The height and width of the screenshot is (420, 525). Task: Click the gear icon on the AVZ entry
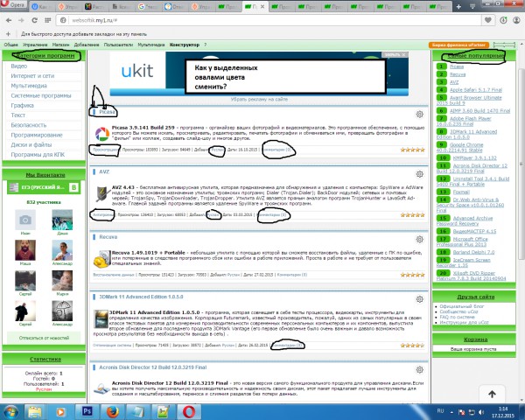pos(419,174)
